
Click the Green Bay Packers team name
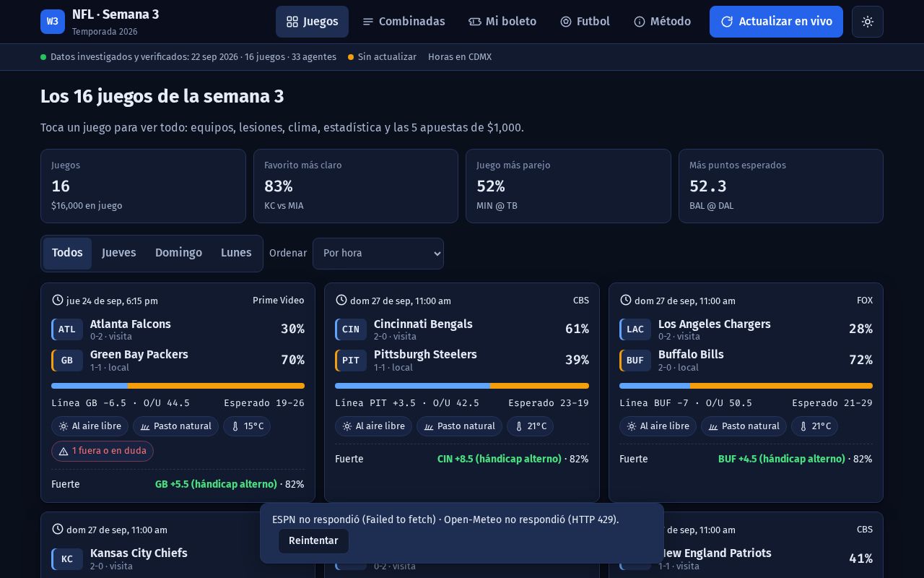click(x=139, y=355)
